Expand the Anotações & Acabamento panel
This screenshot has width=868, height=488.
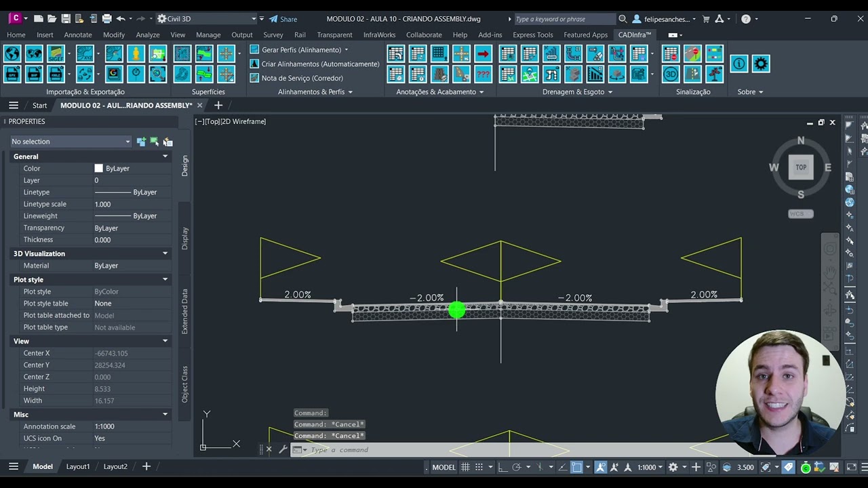[440, 92]
